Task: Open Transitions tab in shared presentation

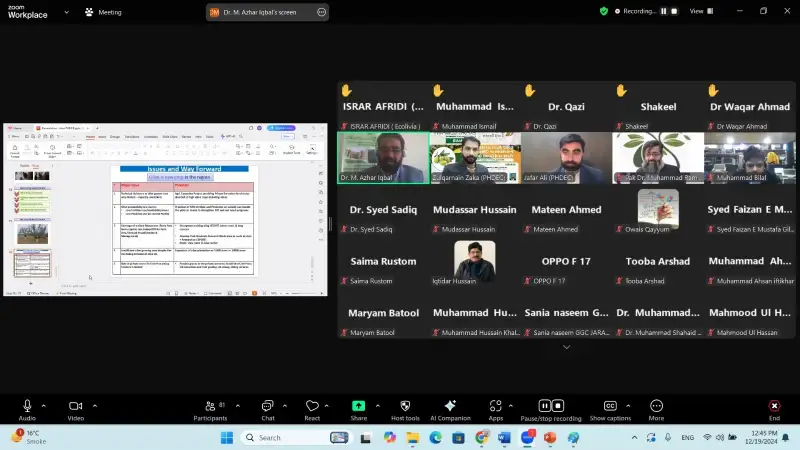Action: coord(132,137)
